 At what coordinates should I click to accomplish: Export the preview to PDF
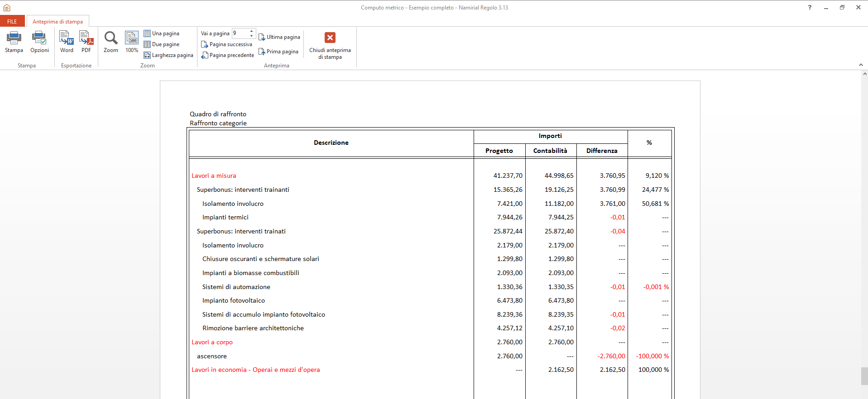(x=86, y=38)
